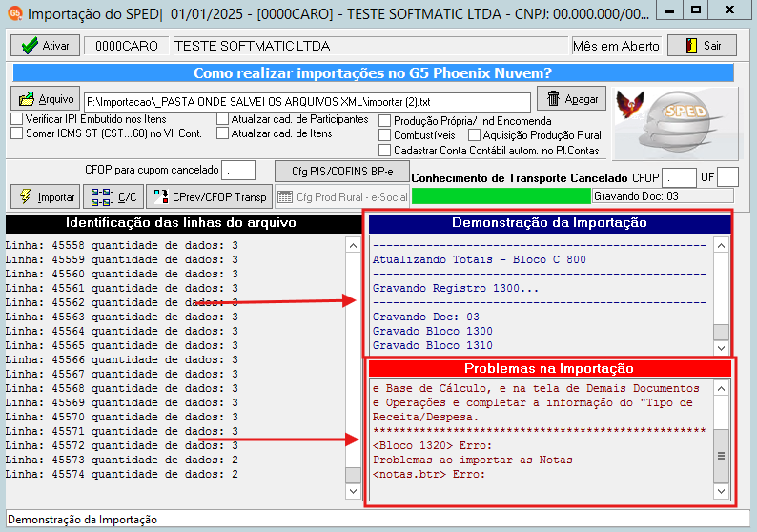Click the CFOP para cupom cancelado field
Viewport: 757px width, 532px height.
pos(238,171)
